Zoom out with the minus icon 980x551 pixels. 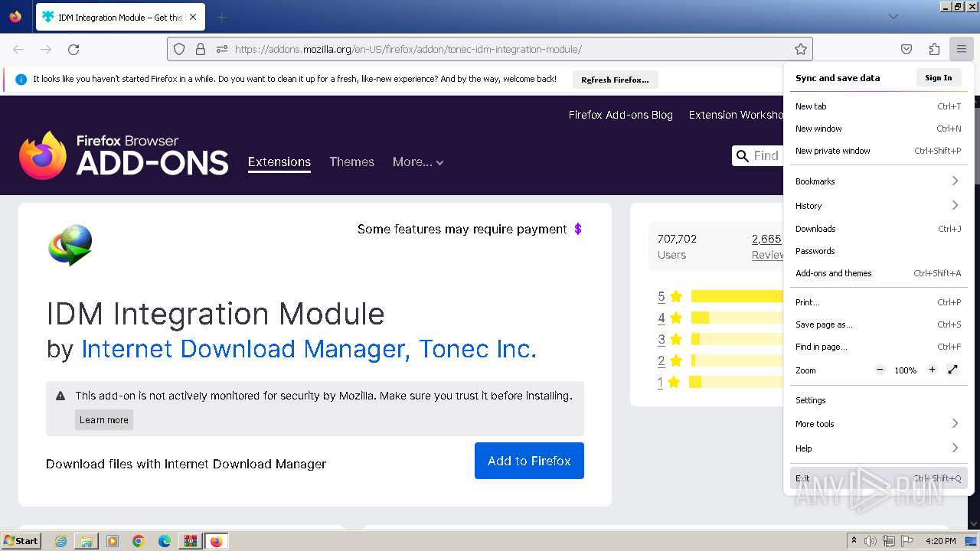(x=880, y=370)
